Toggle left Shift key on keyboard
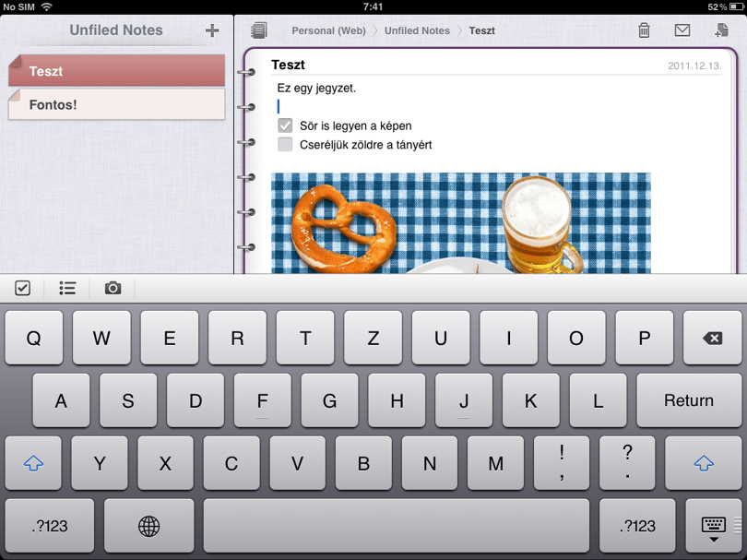 coord(33,463)
